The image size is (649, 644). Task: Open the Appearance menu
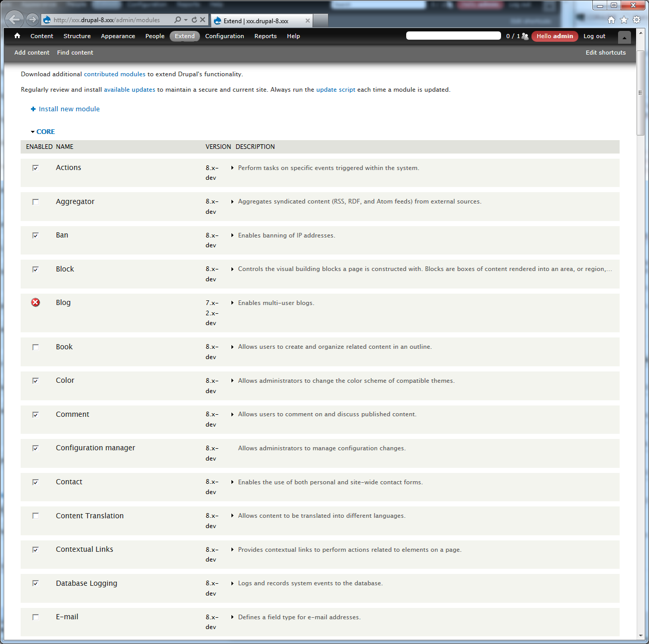[x=118, y=36]
